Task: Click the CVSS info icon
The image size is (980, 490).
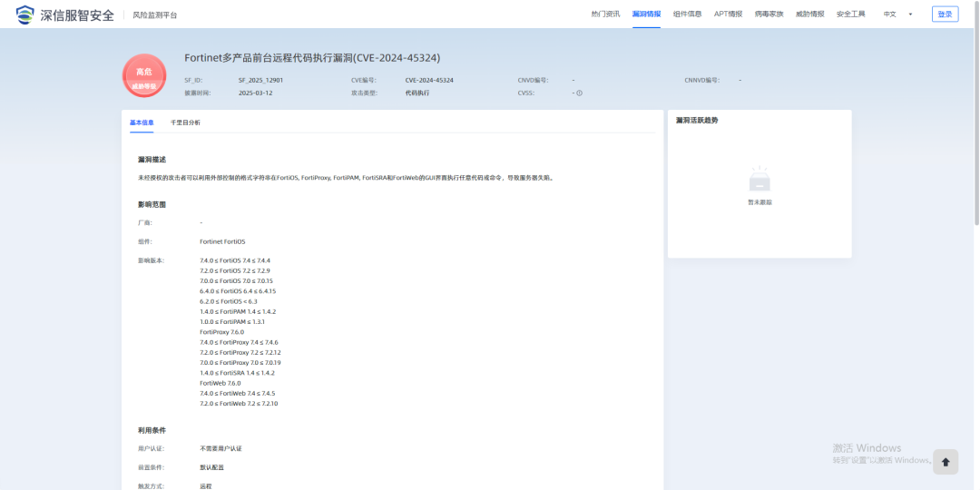Action: (x=579, y=93)
